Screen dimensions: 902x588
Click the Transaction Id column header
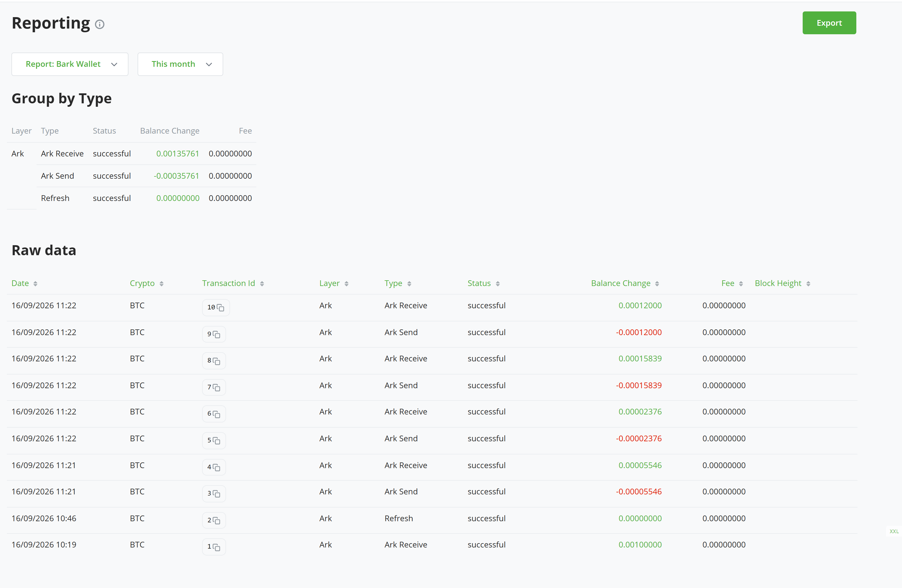click(x=229, y=283)
